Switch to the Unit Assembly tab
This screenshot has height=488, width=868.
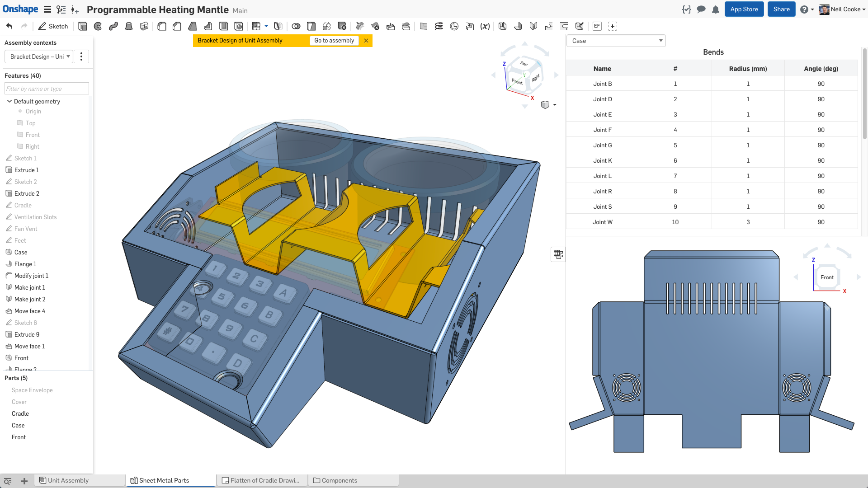[69, 480]
